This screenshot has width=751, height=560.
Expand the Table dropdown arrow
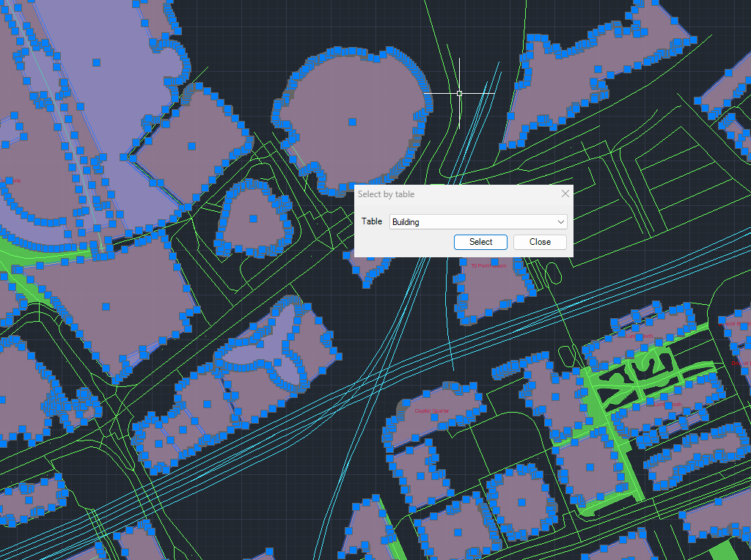(561, 221)
